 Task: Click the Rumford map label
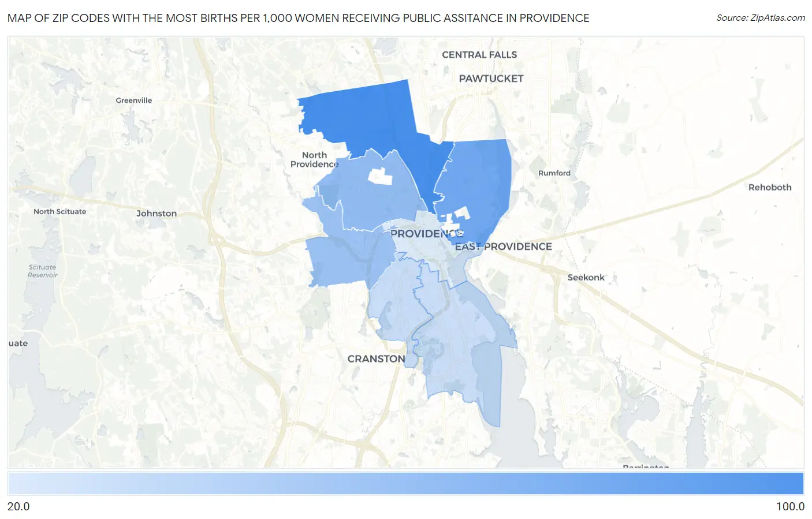[554, 173]
